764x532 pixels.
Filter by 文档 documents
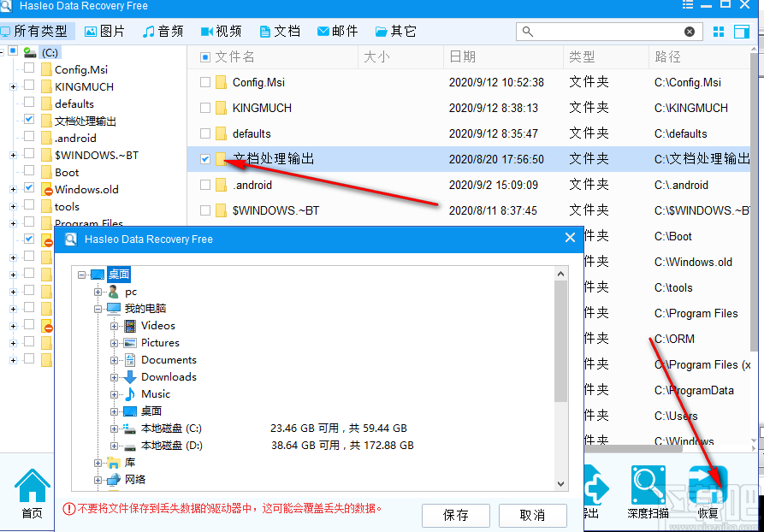point(279,32)
